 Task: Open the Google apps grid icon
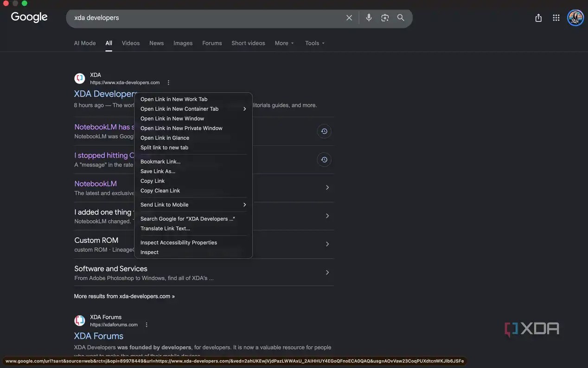tap(556, 18)
